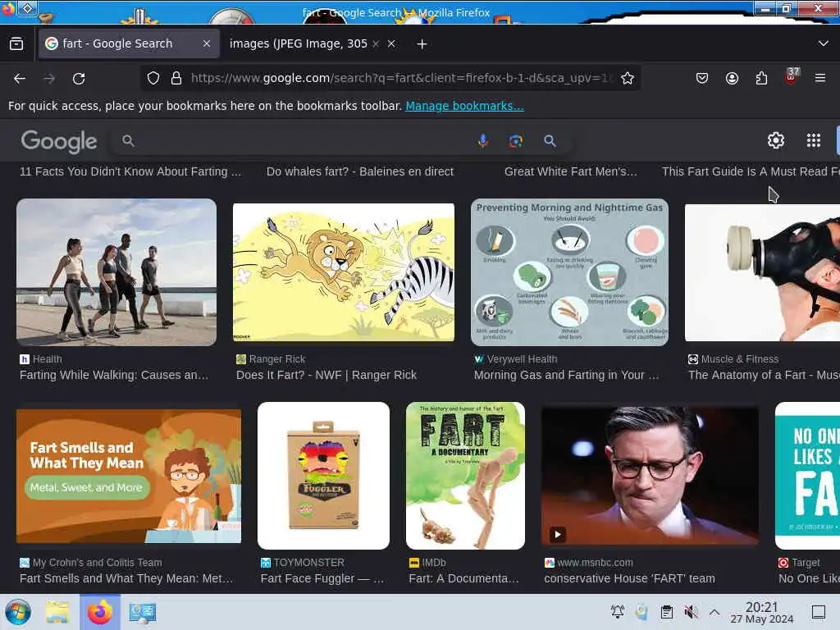
Task: Open the notifications bell tray icon
Action: point(617,612)
